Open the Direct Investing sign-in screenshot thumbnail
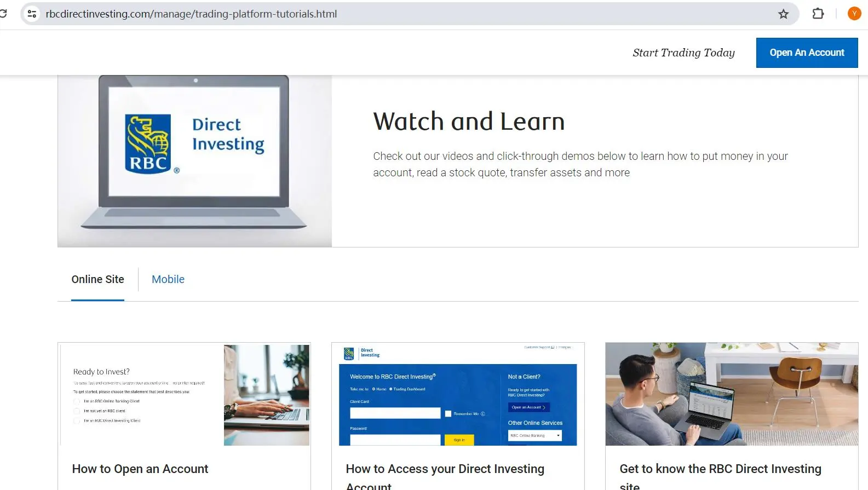The height and width of the screenshot is (490, 868). (x=458, y=395)
